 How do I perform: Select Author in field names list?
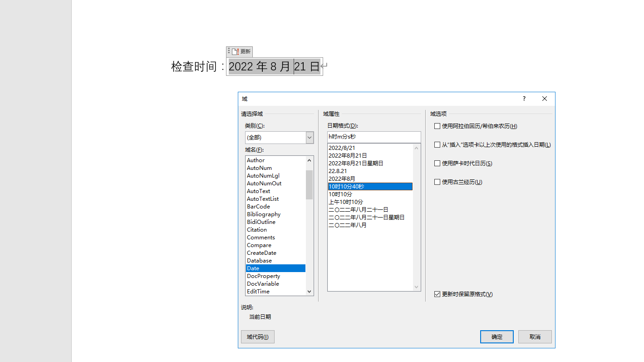click(275, 160)
